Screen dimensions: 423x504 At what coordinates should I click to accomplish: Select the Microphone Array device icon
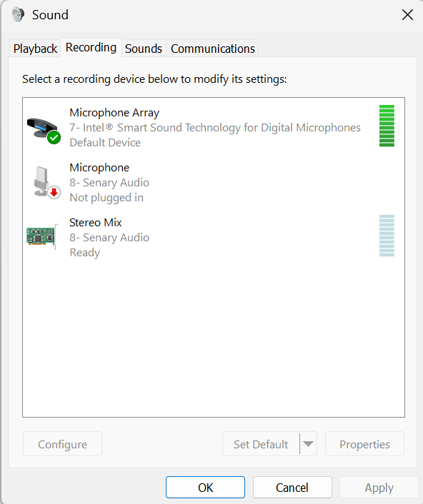pos(44,128)
